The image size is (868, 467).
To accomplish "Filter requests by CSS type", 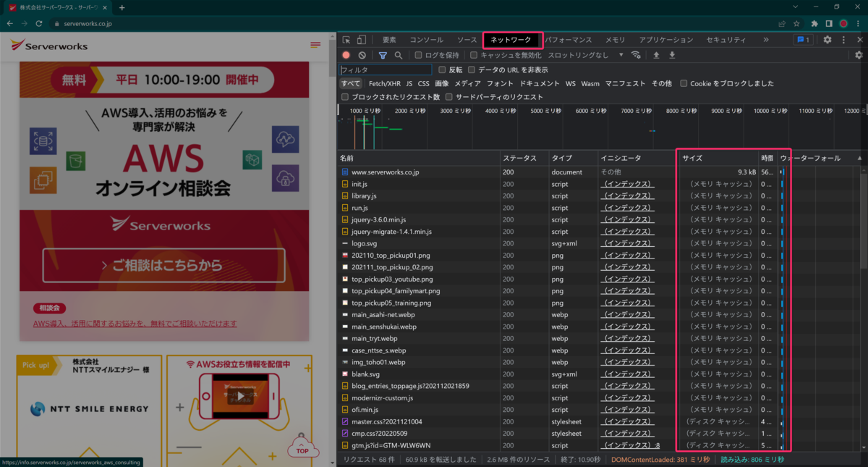I will pos(423,84).
